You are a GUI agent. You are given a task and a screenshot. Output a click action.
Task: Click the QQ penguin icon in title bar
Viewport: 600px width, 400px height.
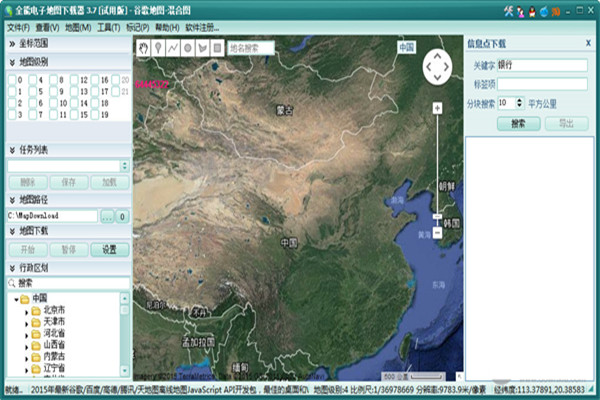(x=530, y=10)
